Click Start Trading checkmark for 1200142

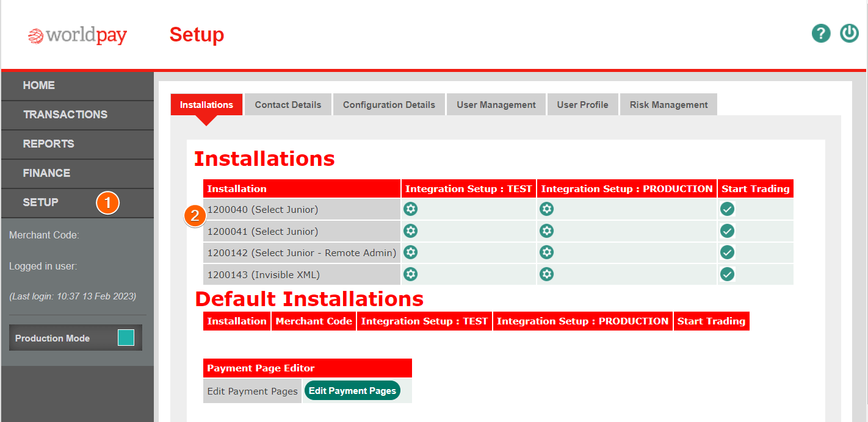[727, 252]
